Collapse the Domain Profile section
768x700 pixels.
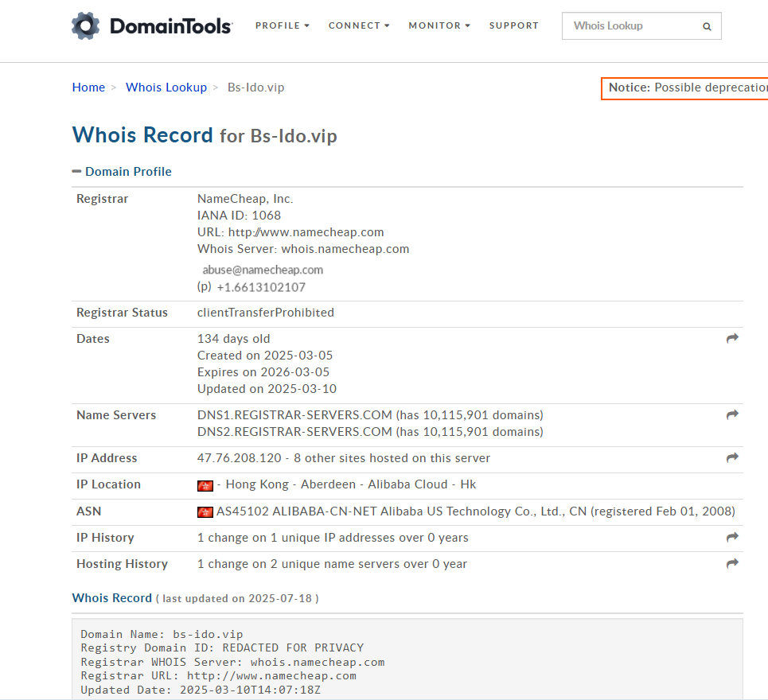(122, 171)
